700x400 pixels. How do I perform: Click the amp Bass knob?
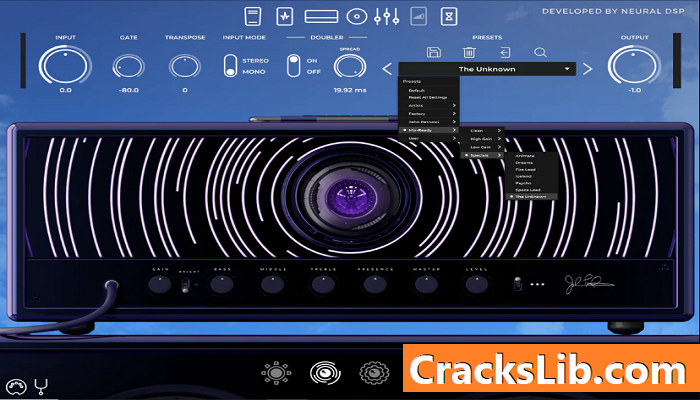222,284
